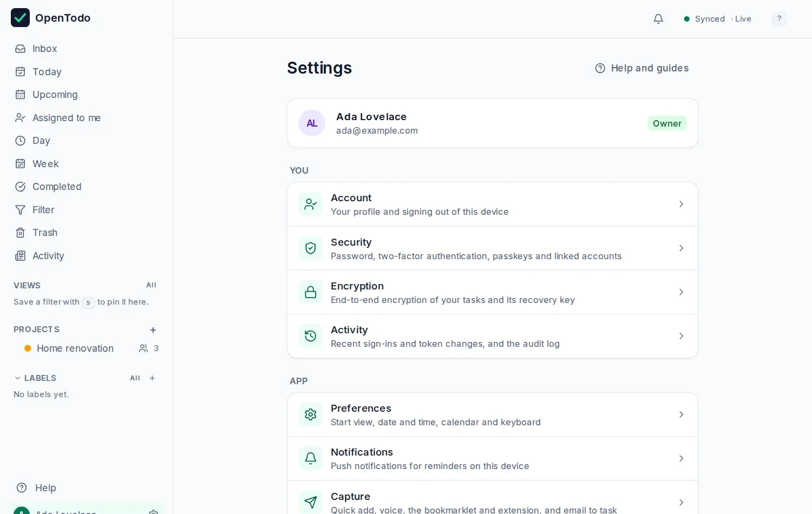This screenshot has width=812, height=514.
Task: Switch to the Upcoming view
Action: 87,95
